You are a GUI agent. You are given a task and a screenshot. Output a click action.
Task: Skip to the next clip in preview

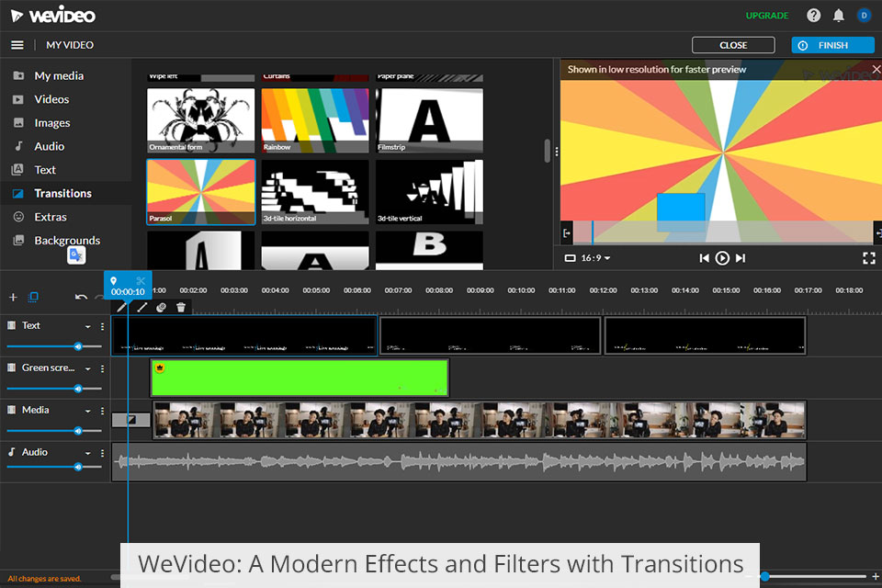pos(741,257)
